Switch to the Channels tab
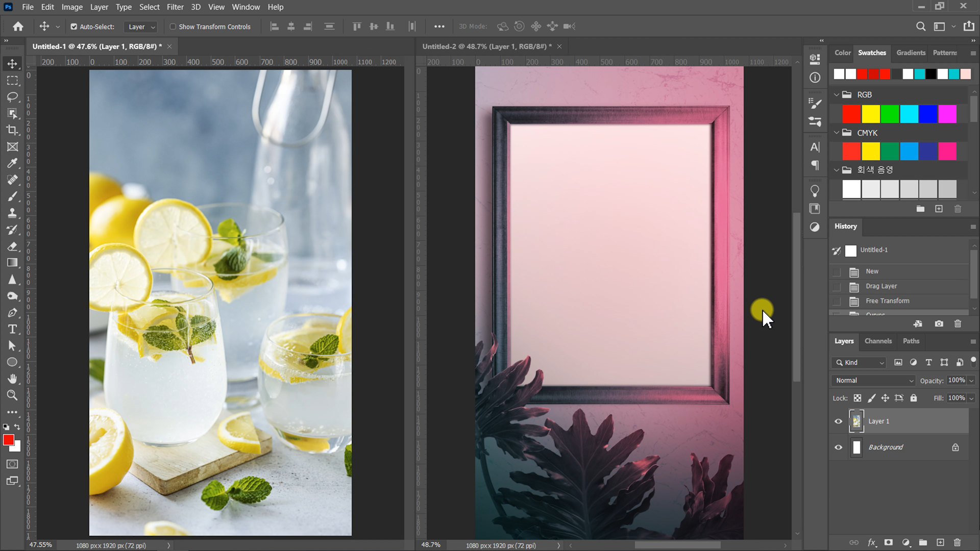 pyautogui.click(x=878, y=341)
